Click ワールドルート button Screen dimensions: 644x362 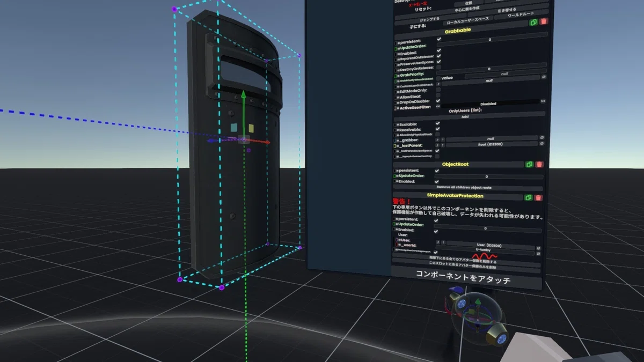[521, 16]
